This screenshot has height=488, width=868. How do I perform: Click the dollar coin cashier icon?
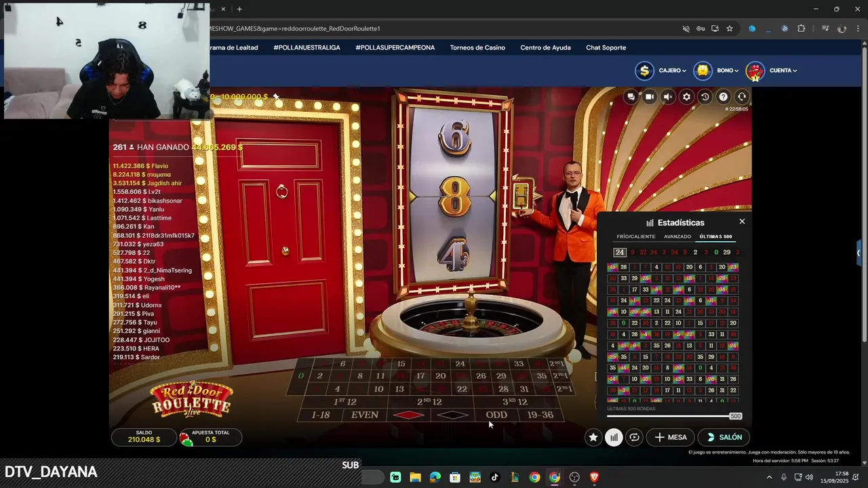[x=644, y=70]
